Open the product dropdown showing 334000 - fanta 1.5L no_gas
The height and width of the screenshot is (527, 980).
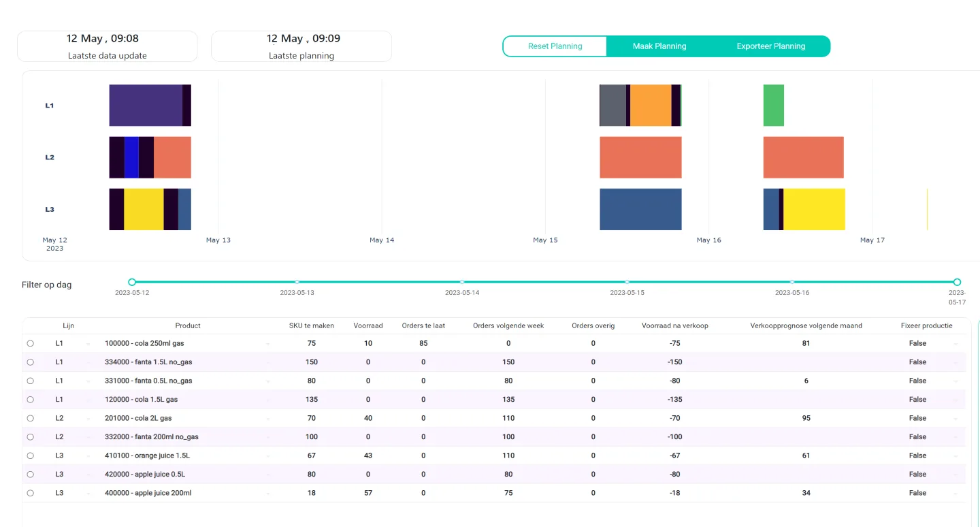click(x=267, y=362)
